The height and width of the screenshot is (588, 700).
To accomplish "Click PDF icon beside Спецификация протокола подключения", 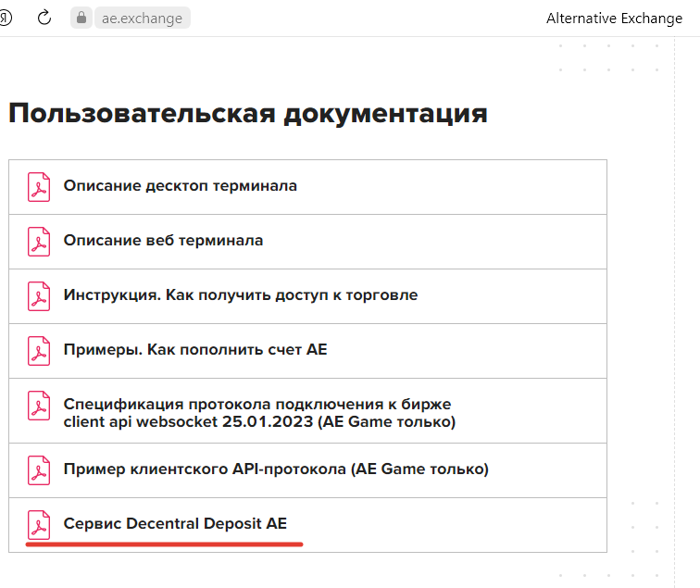I will tap(39, 406).
